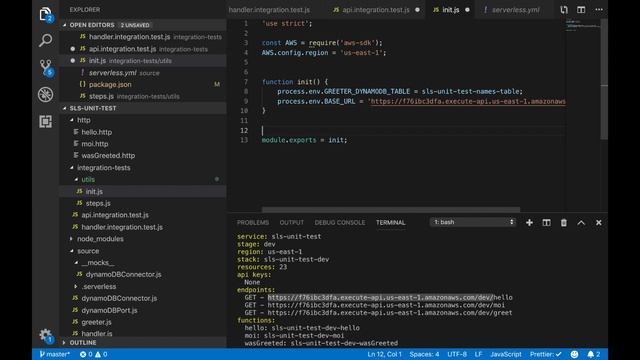This screenshot has width=640, height=360.
Task: Place cursor on the BASE_URL https link
Action: [x=468, y=101]
